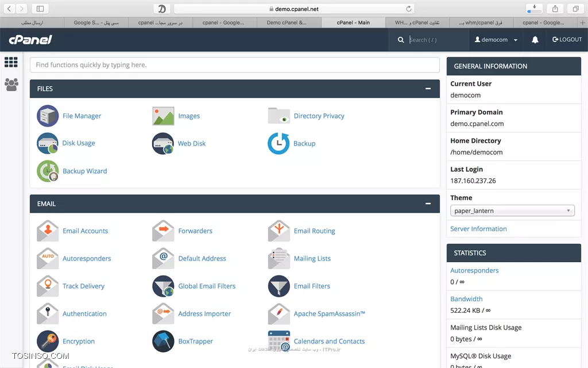Toggle the browser sidebar button
The height and width of the screenshot is (368, 588).
40,9
